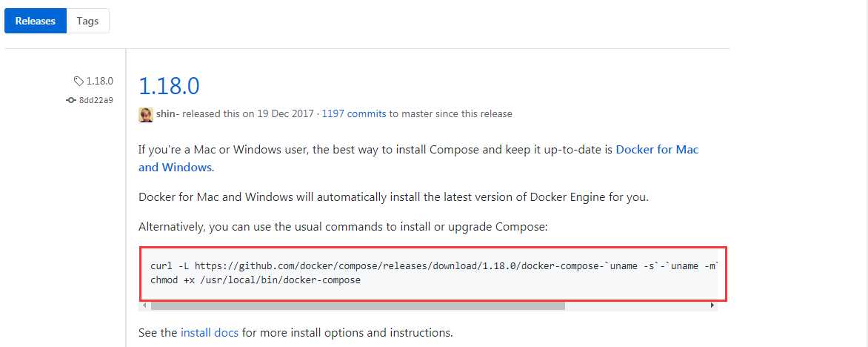Click the empty scrollbar track right of thumb

click(x=636, y=305)
